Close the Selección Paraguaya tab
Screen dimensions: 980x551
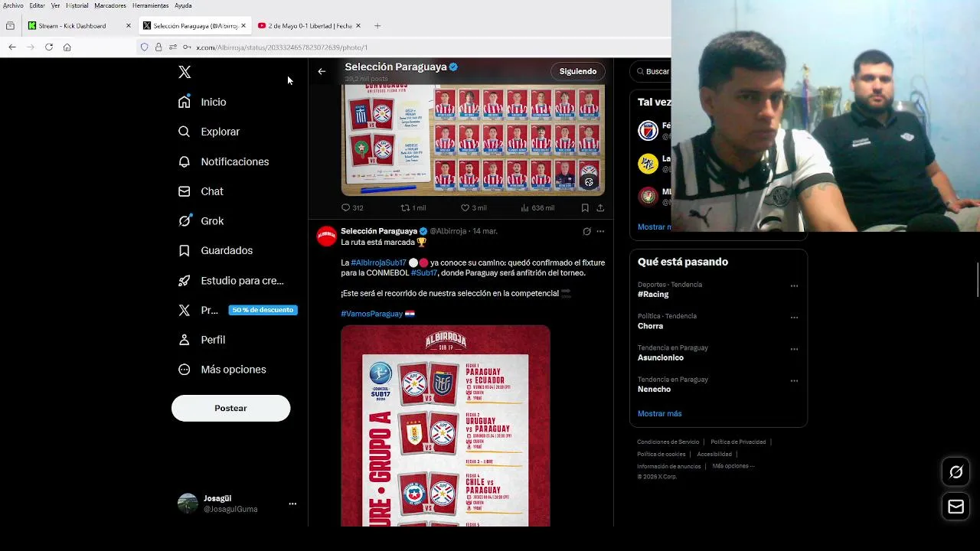coord(243,25)
